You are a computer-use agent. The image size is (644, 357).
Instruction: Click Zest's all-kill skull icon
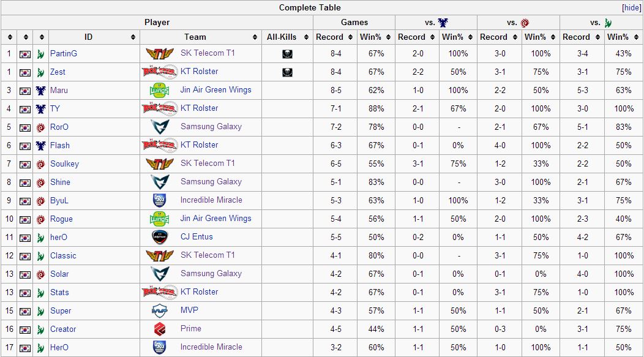287,72
